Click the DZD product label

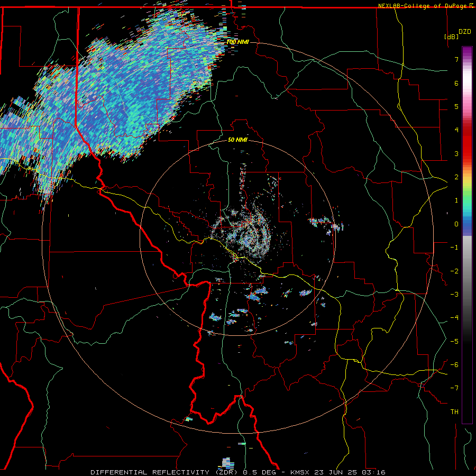(x=465, y=32)
